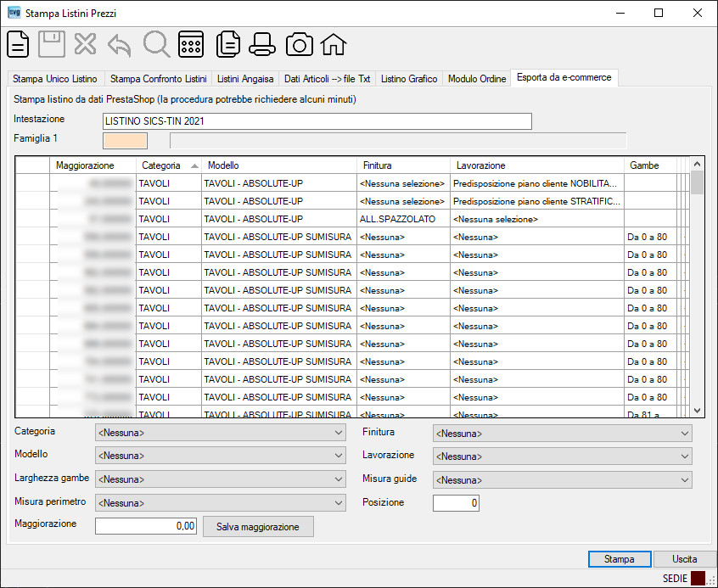Click the dark red SEDIE color box
The width and height of the screenshot is (718, 588).
pos(698,579)
